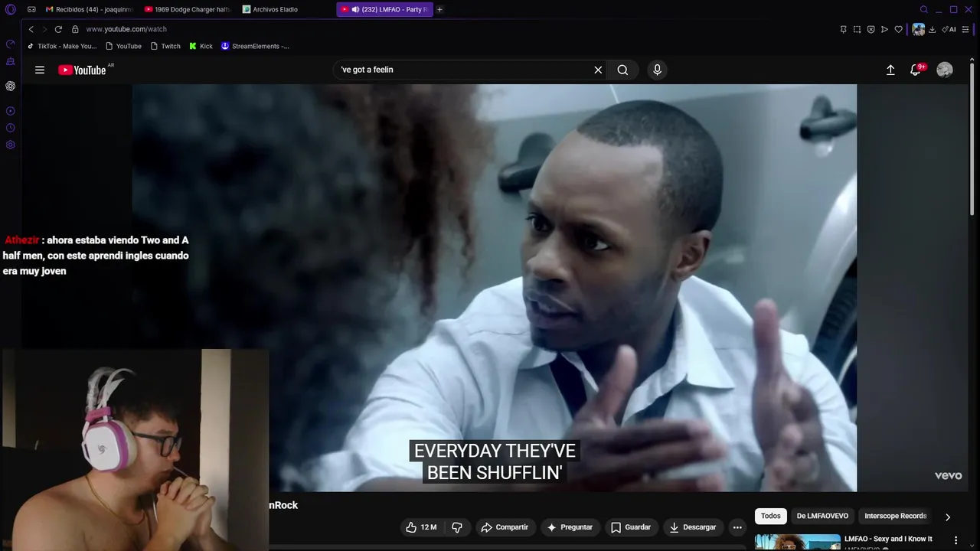Go back with browser back arrow
The height and width of the screenshot is (551, 980).
tap(31, 29)
